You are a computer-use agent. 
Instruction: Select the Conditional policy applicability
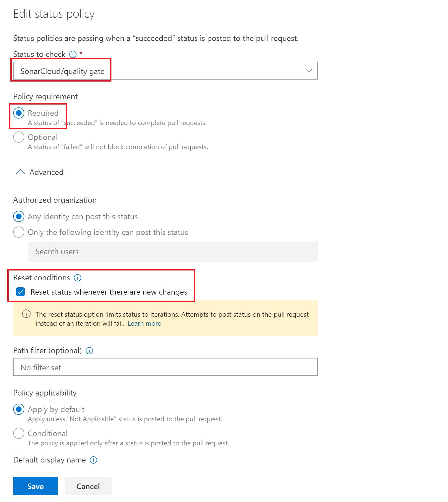(19, 434)
